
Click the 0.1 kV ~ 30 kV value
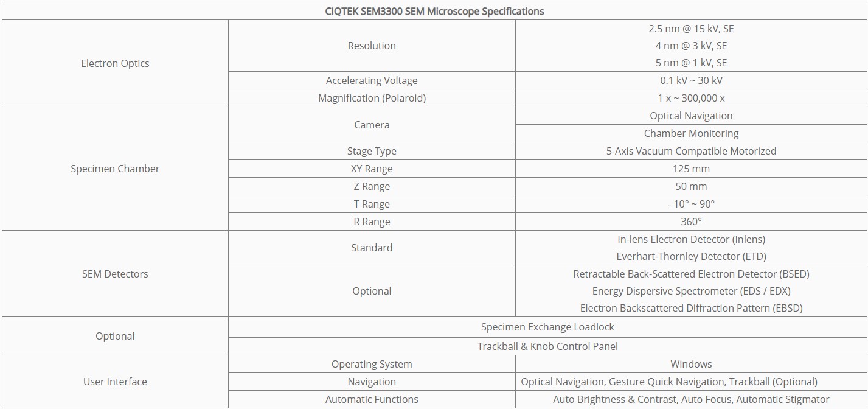coord(691,80)
